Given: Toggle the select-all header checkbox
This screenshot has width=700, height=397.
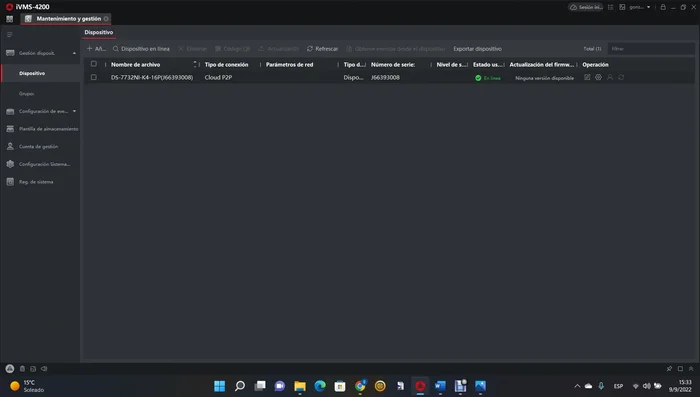Looking at the screenshot, I should click(x=94, y=64).
